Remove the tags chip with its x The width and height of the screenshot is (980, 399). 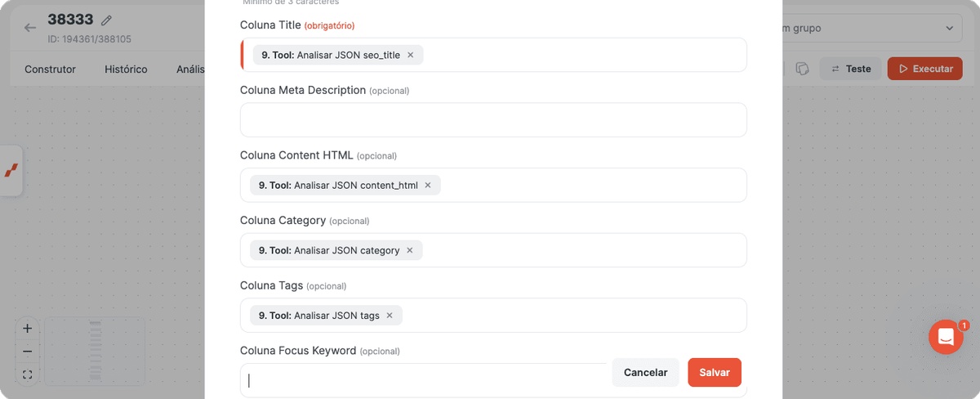[389, 316]
